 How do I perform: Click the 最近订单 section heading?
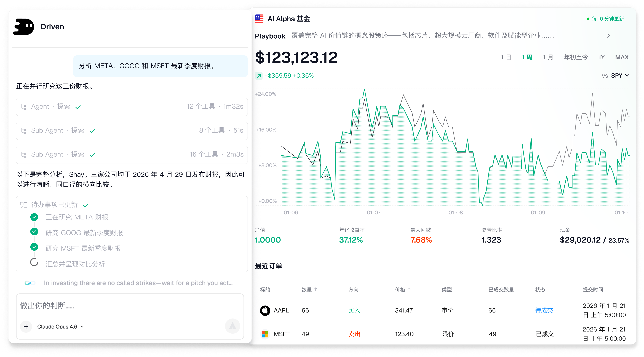click(269, 266)
